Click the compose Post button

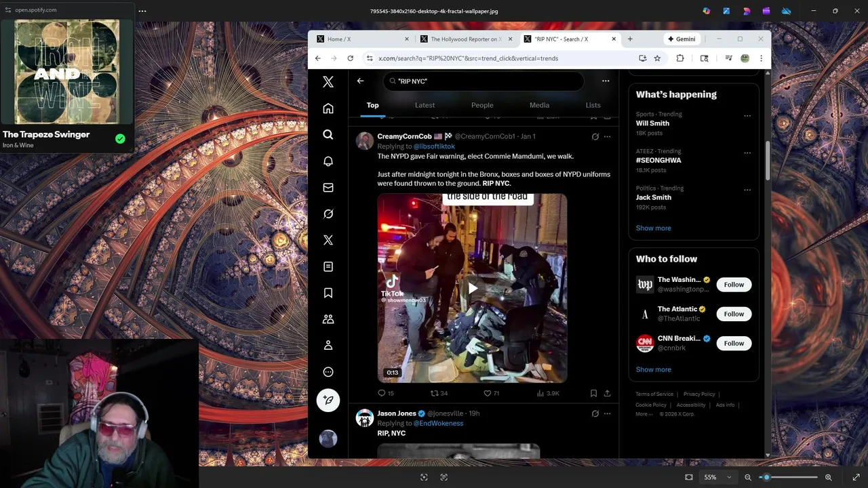point(328,400)
